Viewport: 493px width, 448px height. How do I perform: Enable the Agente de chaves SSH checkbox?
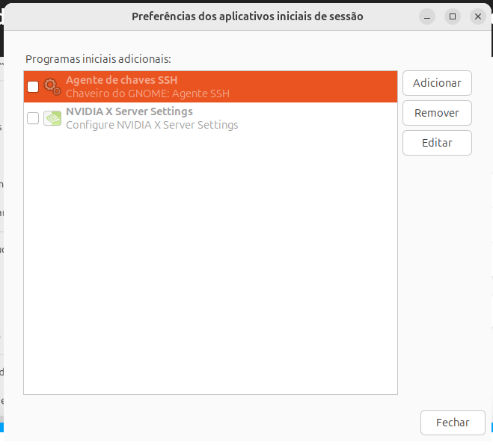tap(33, 87)
